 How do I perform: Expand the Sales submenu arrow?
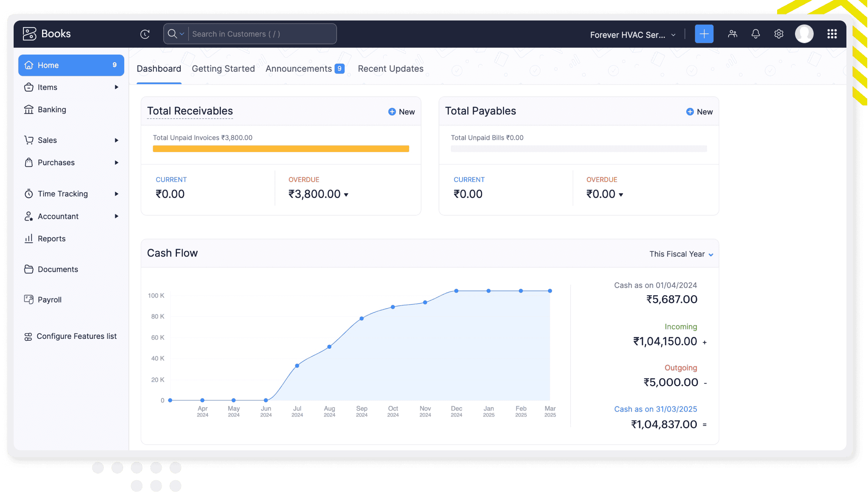(x=116, y=140)
